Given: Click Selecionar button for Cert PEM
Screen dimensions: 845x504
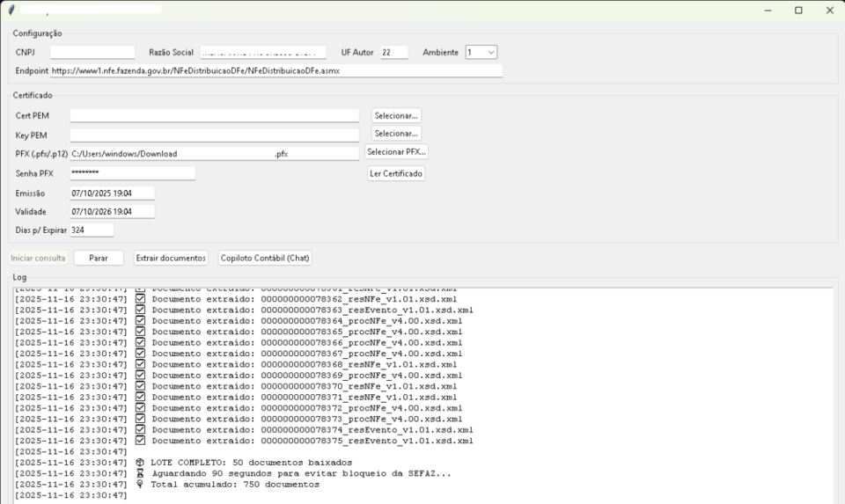Looking at the screenshot, I should (396, 116).
